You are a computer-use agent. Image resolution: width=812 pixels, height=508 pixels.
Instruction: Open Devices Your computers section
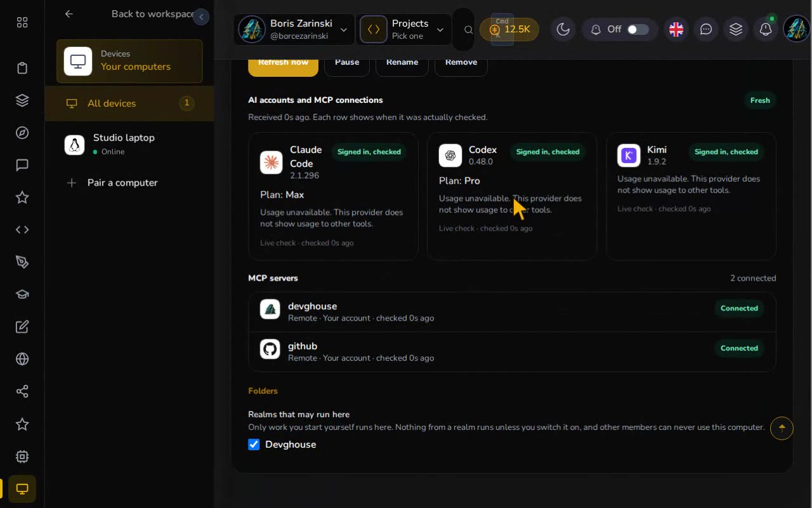[x=129, y=62]
